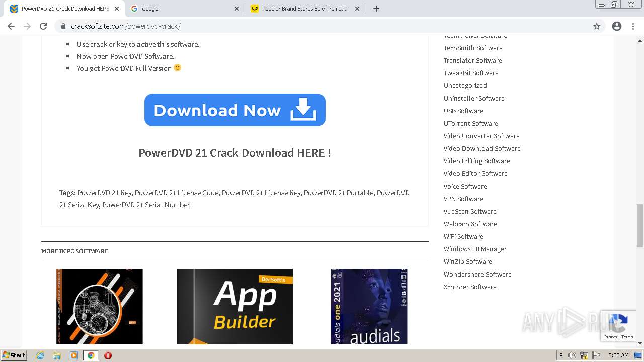Open the PowerDVD 21 License Code tag
This screenshot has width=644, height=362.
[177, 193]
